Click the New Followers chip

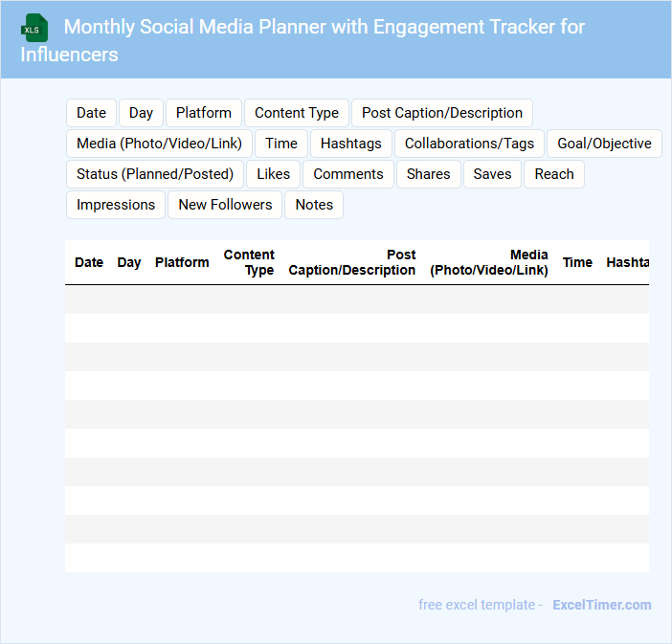[225, 205]
